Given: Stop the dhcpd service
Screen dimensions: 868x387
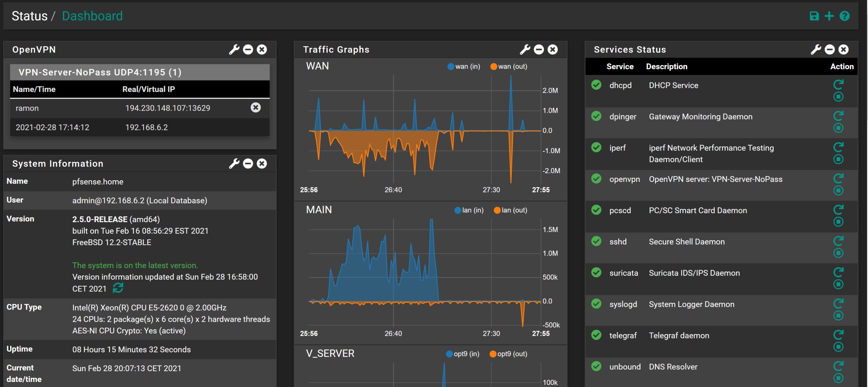Looking at the screenshot, I should 838,97.
